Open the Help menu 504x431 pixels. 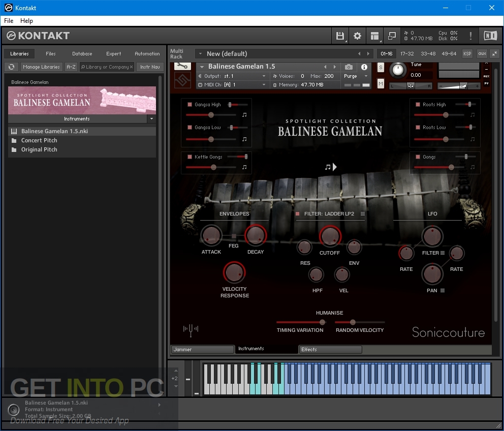tap(27, 21)
